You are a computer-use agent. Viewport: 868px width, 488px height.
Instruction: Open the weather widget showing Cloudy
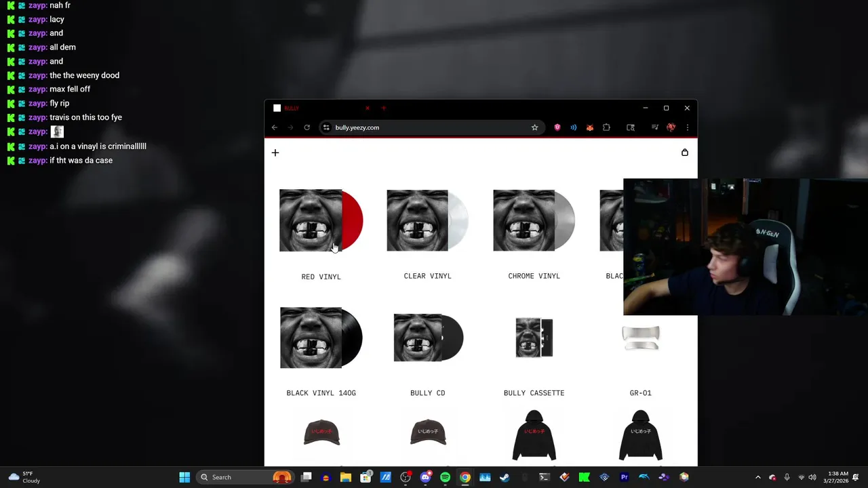click(x=24, y=477)
